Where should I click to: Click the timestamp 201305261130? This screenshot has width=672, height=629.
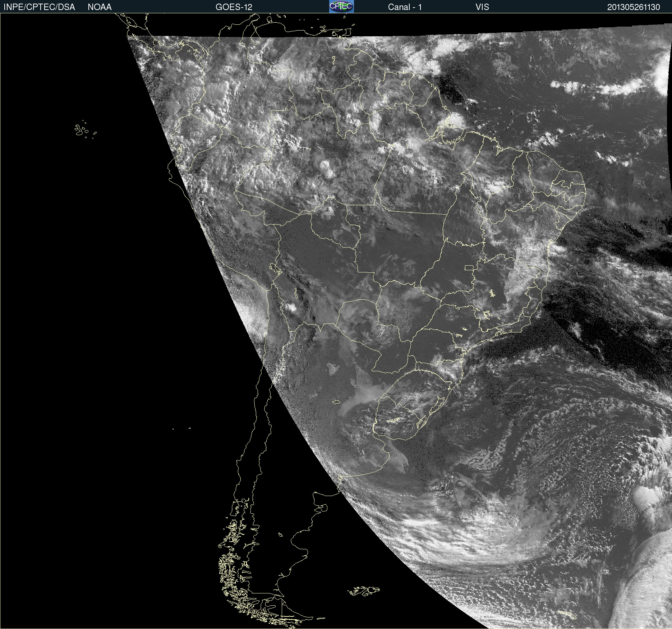[634, 7]
